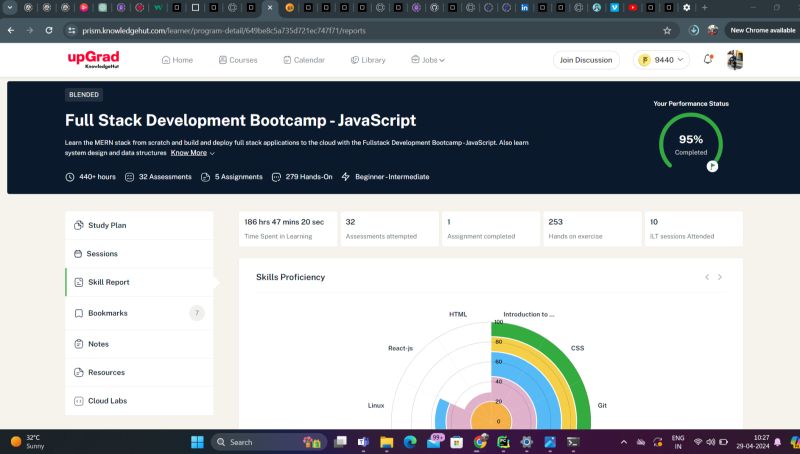
Task: Open the Mail app from taskbar
Action: coord(434,442)
